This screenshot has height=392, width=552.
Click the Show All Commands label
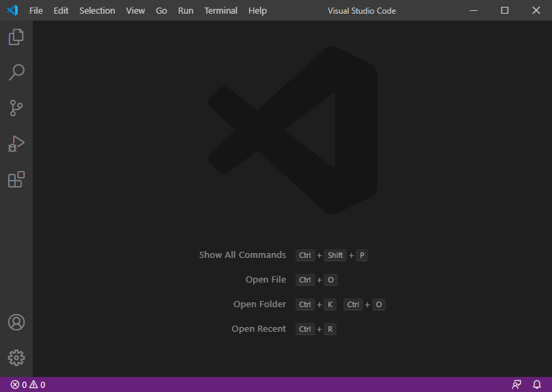point(243,255)
